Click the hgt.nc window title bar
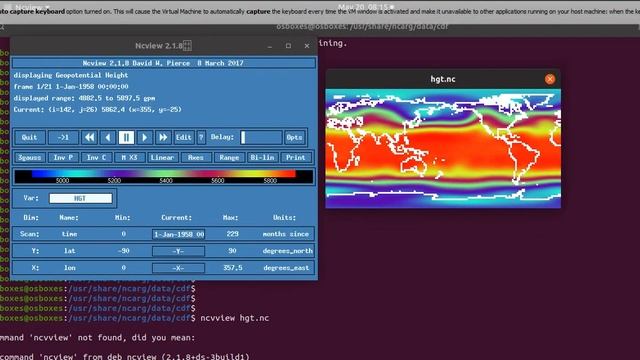The width and height of the screenshot is (640, 360). tap(443, 79)
